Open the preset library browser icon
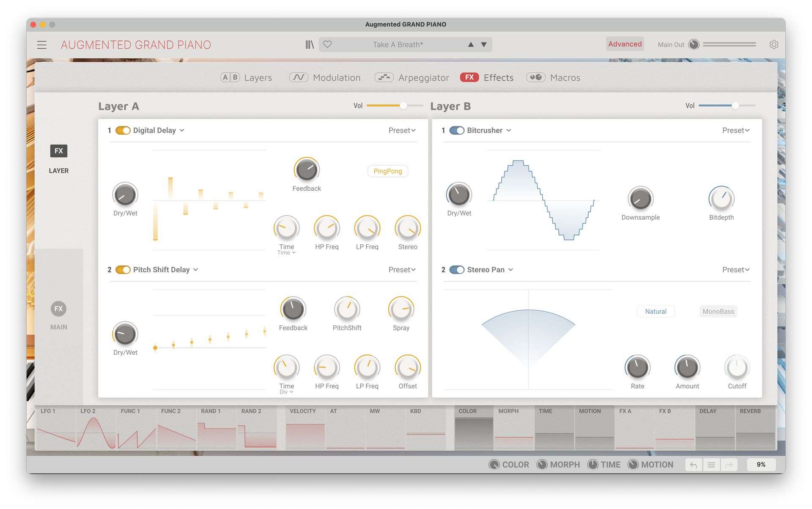This screenshot has height=509, width=812. pyautogui.click(x=310, y=44)
